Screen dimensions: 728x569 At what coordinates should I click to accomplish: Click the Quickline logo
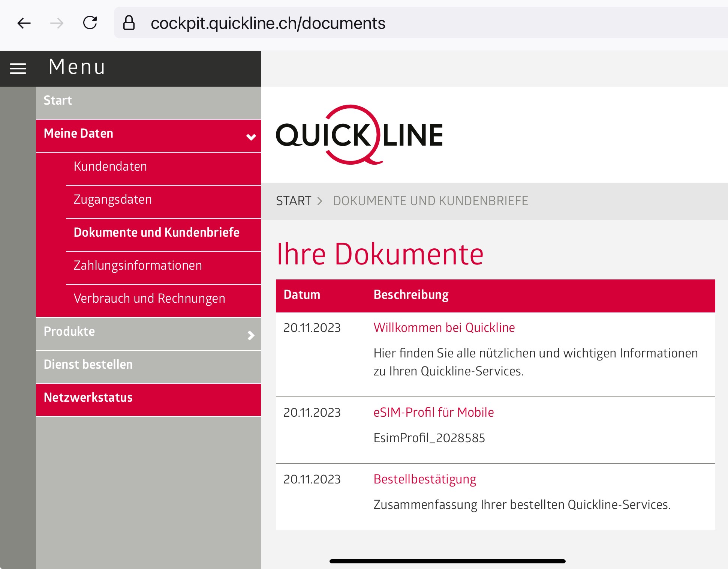359,135
